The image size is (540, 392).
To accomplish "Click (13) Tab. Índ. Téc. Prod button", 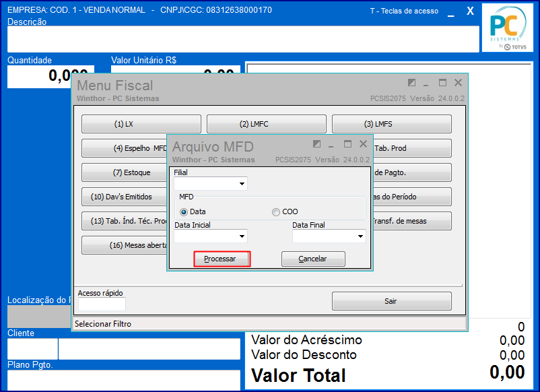I will 125,221.
